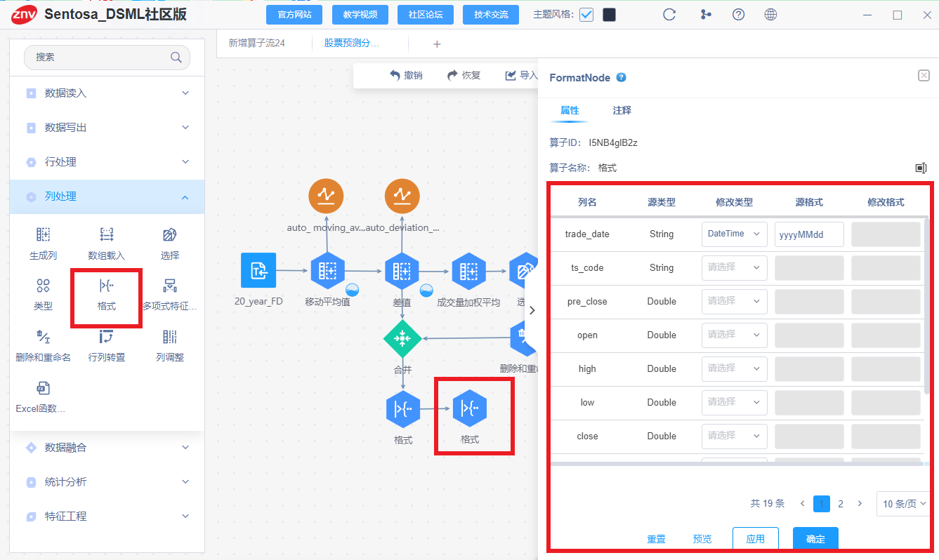Expand the 统计分析 category
Viewport: 939px width, 560px height.
[x=107, y=481]
